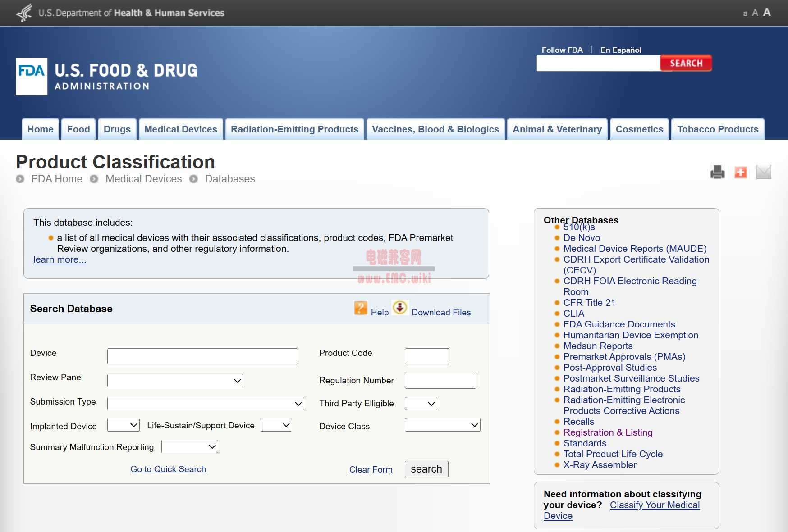The height and width of the screenshot is (532, 788).
Task: Click the Medical Devices breadcrumb
Action: point(144,179)
